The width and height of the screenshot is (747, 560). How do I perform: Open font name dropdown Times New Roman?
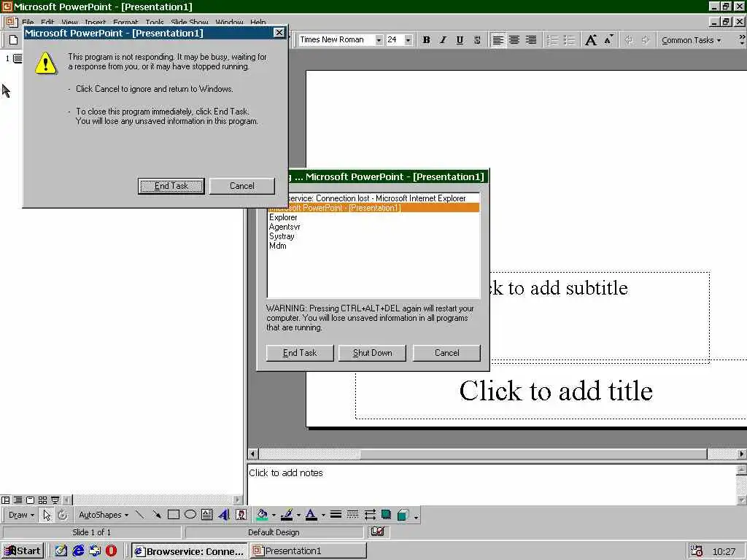[x=379, y=40]
